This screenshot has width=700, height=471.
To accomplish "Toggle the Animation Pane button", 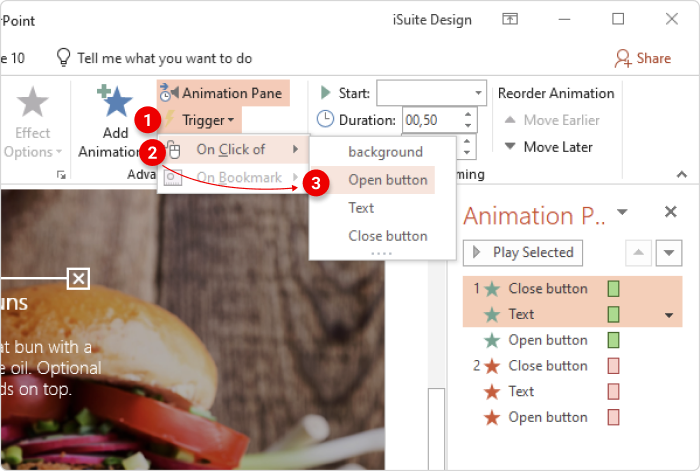I will pos(222,93).
